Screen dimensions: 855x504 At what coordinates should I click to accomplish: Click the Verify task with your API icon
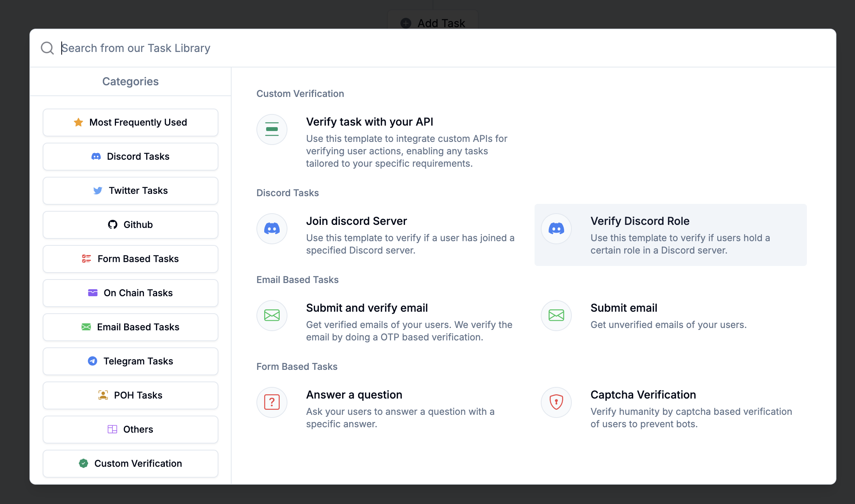pyautogui.click(x=272, y=129)
